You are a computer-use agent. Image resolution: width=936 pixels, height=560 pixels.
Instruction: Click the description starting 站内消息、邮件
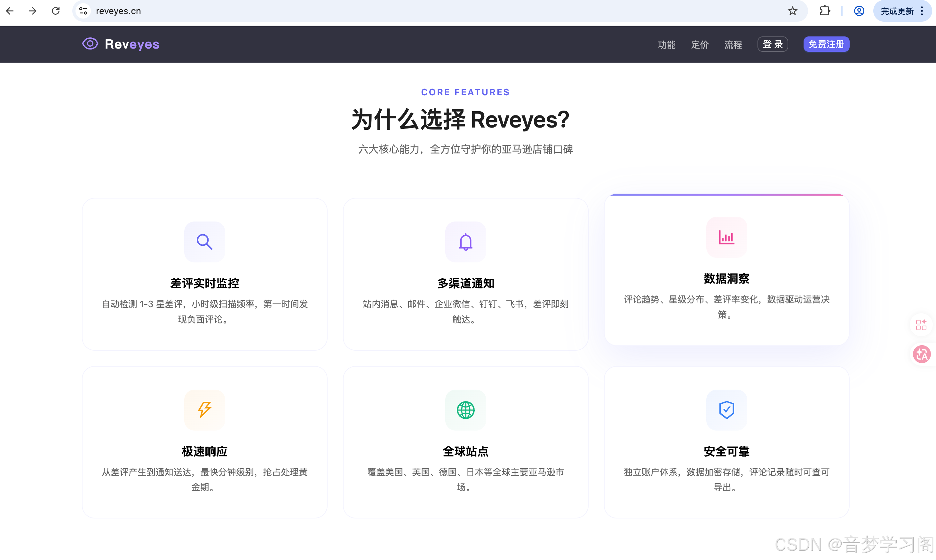pyautogui.click(x=465, y=311)
